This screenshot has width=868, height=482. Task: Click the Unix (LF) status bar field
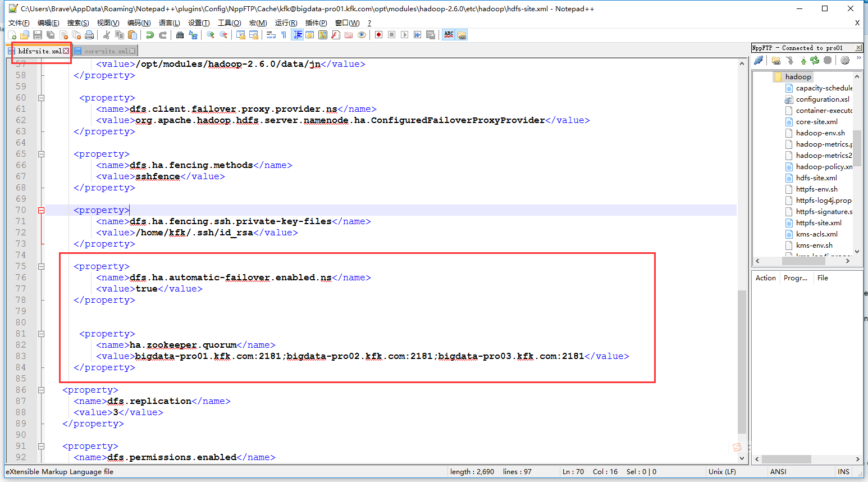pos(722,472)
